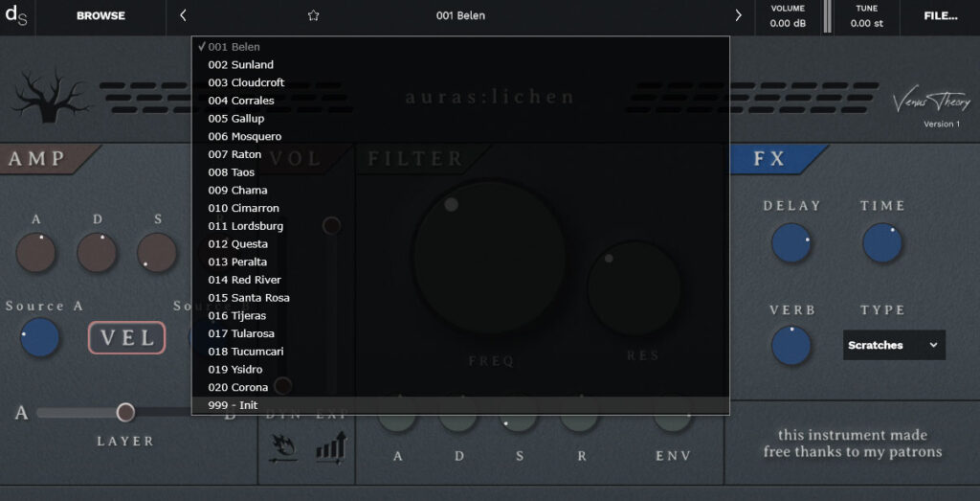Image resolution: width=980 pixels, height=501 pixels.
Task: Open the preset name dropdown 001 Belen
Action: (x=460, y=15)
